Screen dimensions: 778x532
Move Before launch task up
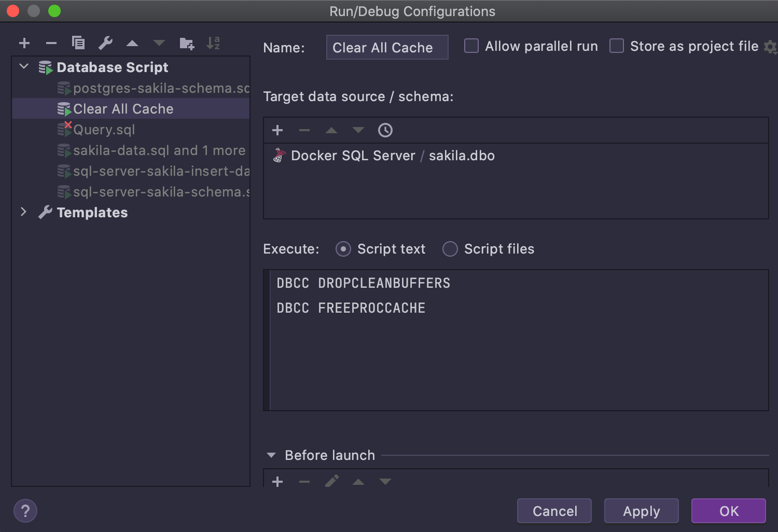[x=358, y=482]
